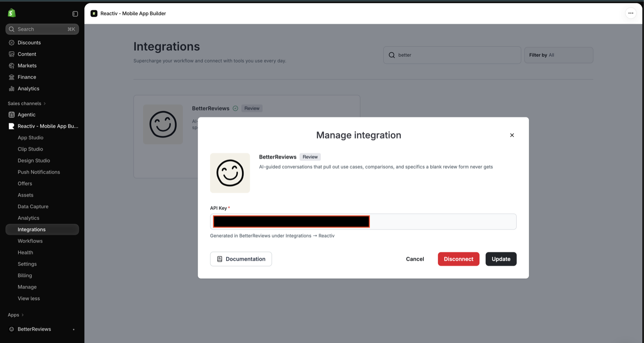Select Integrations in the sidebar
Viewport: 644px width, 343px height.
click(x=42, y=229)
